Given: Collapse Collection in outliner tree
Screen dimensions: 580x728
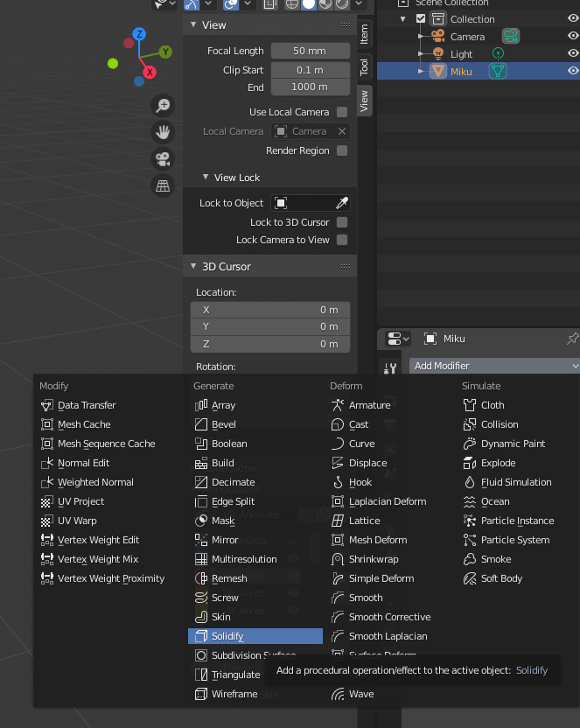Looking at the screenshot, I should 402,19.
